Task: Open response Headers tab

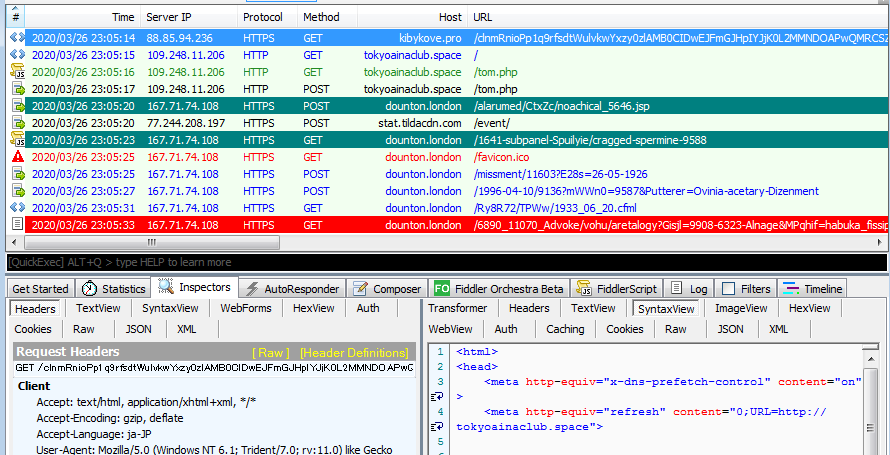Action: 529,308
